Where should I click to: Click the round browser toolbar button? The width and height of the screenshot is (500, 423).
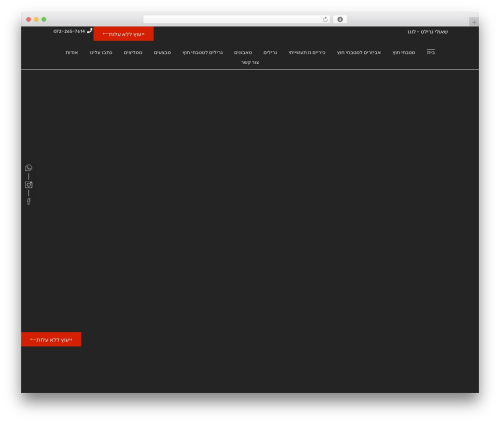click(x=340, y=19)
